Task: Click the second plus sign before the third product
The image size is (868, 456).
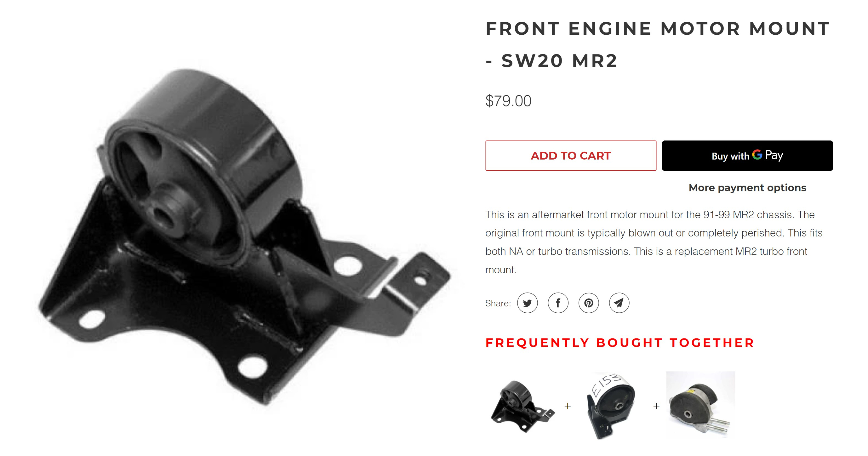Action: pos(656,406)
